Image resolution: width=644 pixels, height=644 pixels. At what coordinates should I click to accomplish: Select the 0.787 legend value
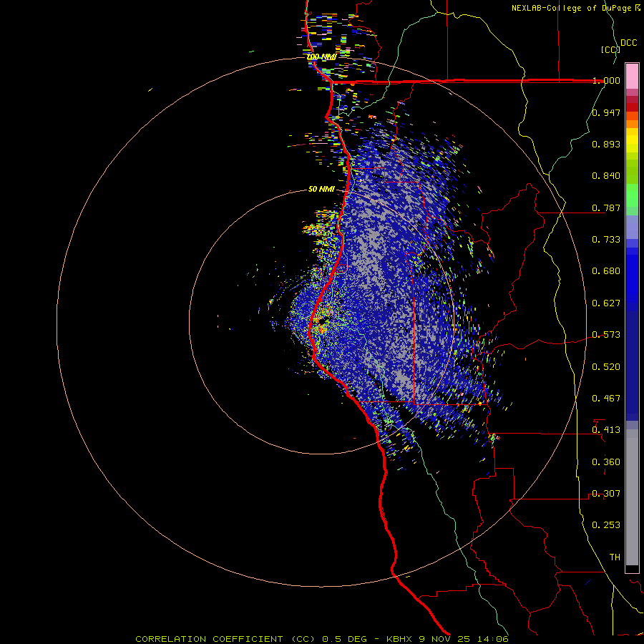[x=606, y=208]
